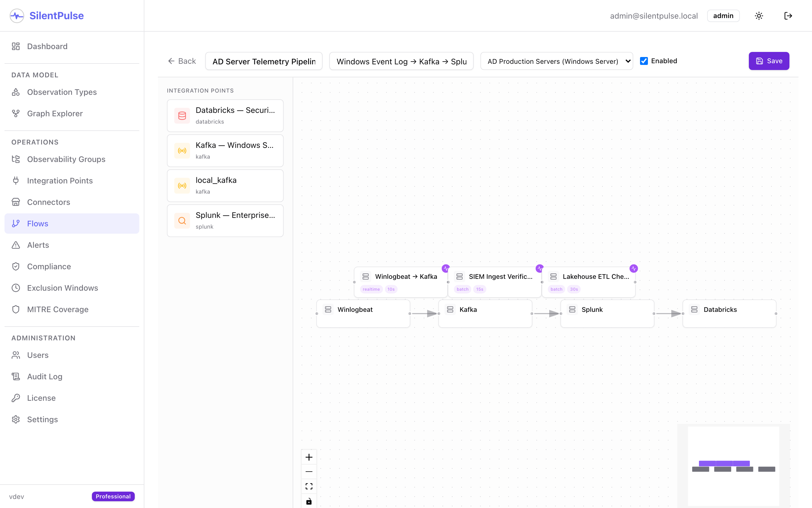Click the 15s tag on SIEM Ingest node

(480, 289)
